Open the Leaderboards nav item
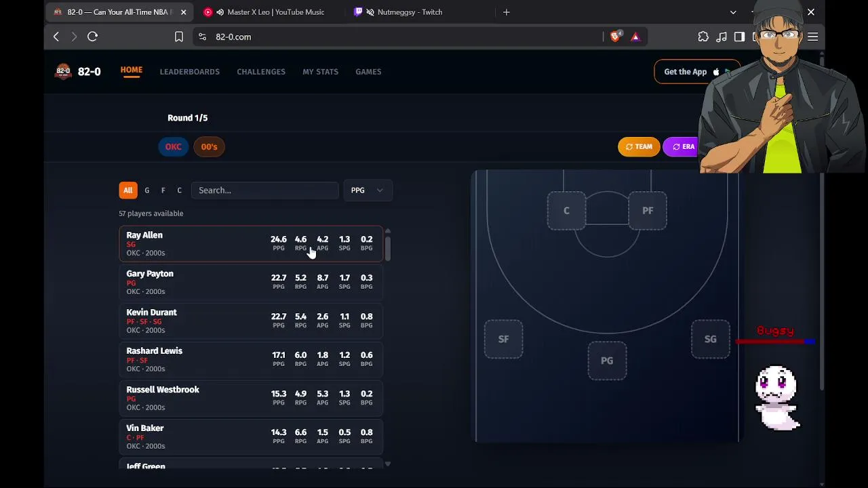 [x=190, y=72]
